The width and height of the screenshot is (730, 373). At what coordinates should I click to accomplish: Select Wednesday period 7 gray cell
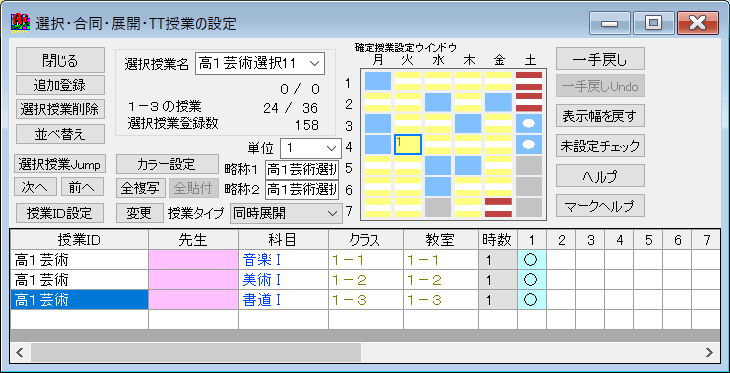(438, 208)
